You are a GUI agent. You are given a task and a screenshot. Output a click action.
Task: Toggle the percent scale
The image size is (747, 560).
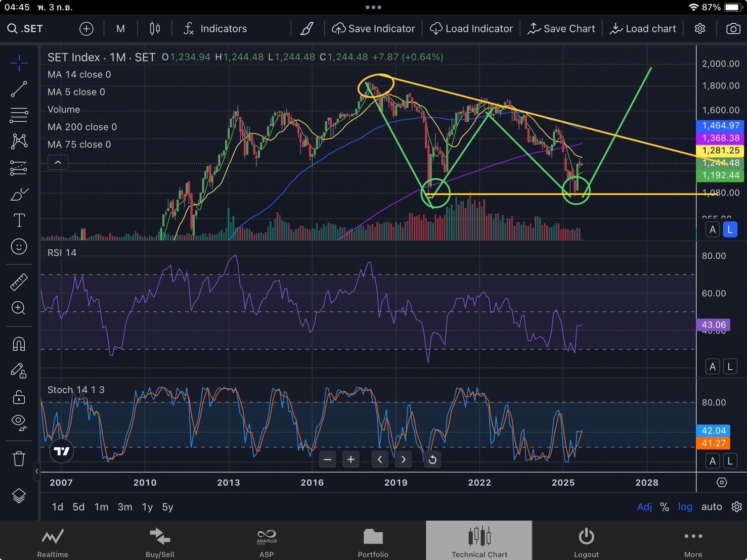click(665, 507)
